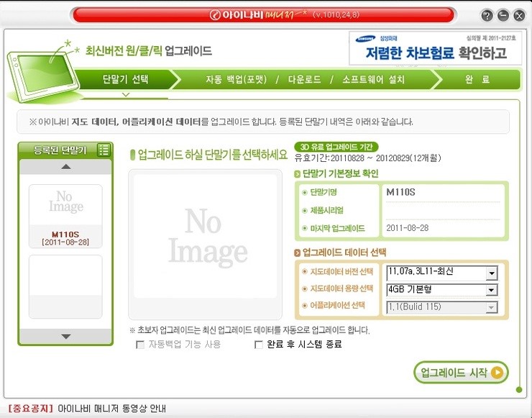Toggle 자동백업 기능 사용 checkbox
532x418 pixels.
point(140,345)
